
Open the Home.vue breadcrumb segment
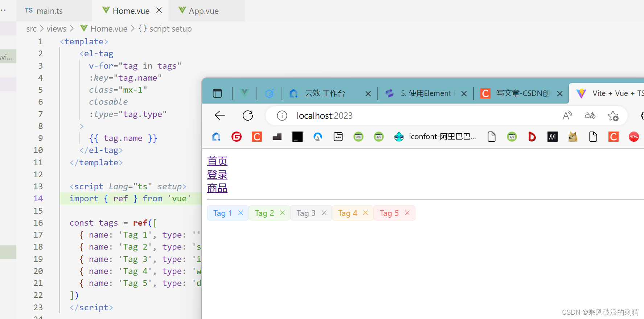pos(104,29)
